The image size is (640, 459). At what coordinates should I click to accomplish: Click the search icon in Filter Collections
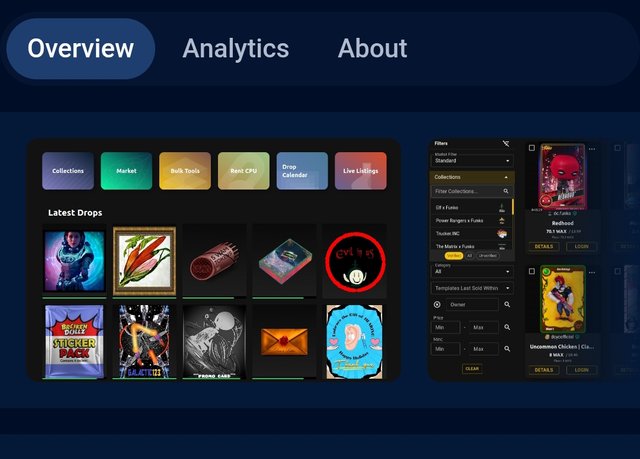point(506,191)
